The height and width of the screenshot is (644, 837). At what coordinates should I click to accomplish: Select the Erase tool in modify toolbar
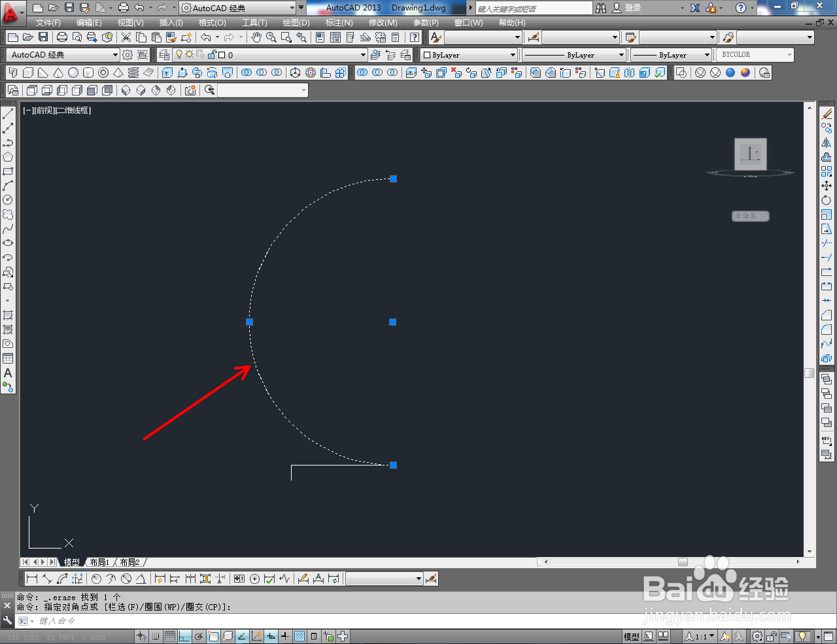pyautogui.click(x=827, y=114)
